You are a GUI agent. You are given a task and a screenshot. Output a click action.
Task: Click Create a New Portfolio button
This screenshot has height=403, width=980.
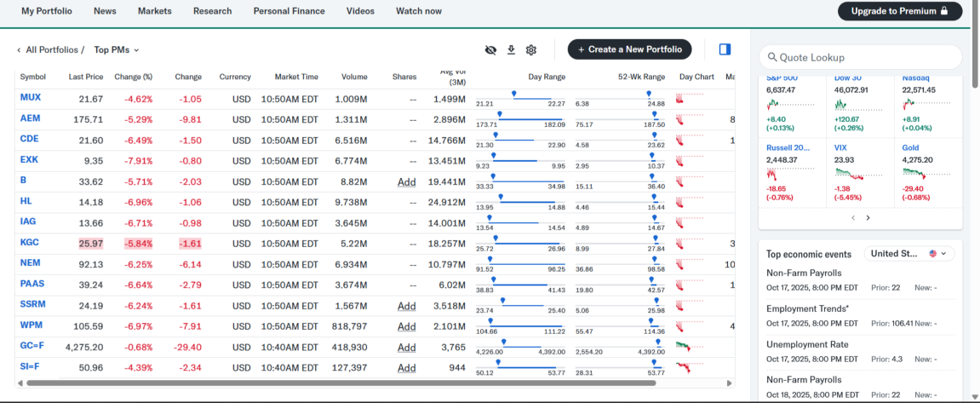click(x=629, y=49)
